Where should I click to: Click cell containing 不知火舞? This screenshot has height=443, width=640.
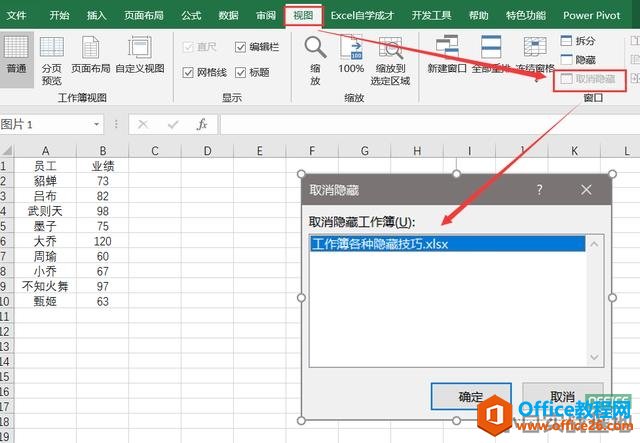[x=45, y=286]
